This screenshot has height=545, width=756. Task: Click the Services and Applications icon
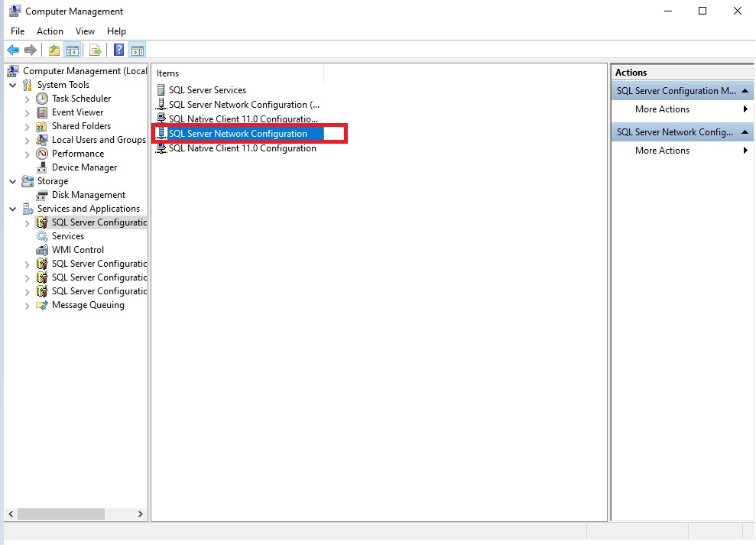[x=28, y=209]
